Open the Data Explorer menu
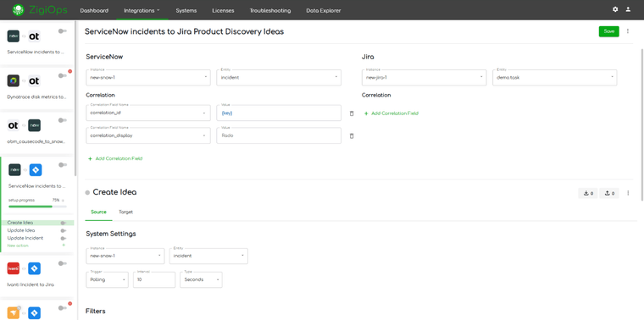644x320 pixels. (x=324, y=11)
